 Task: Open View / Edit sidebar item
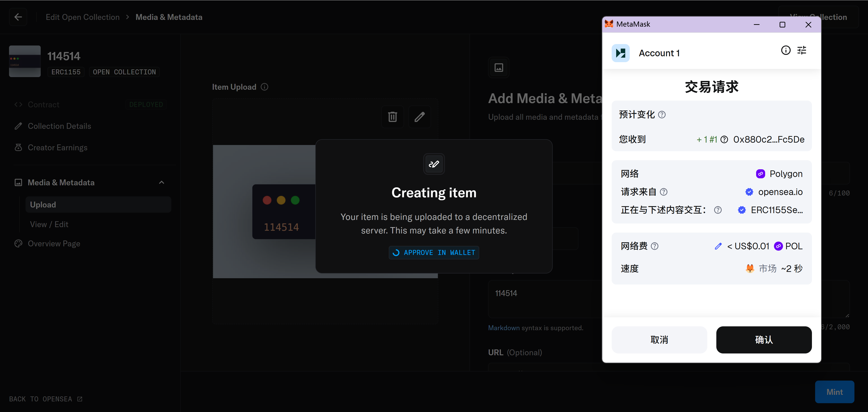pos(49,224)
